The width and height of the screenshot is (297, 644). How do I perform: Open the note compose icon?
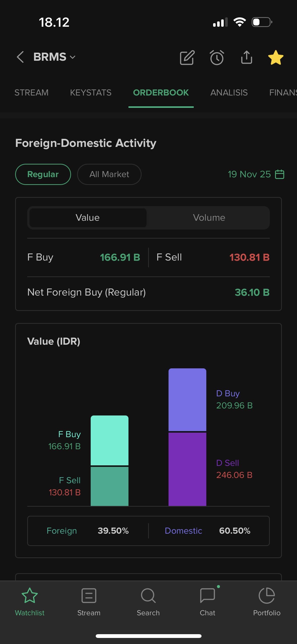(x=187, y=57)
